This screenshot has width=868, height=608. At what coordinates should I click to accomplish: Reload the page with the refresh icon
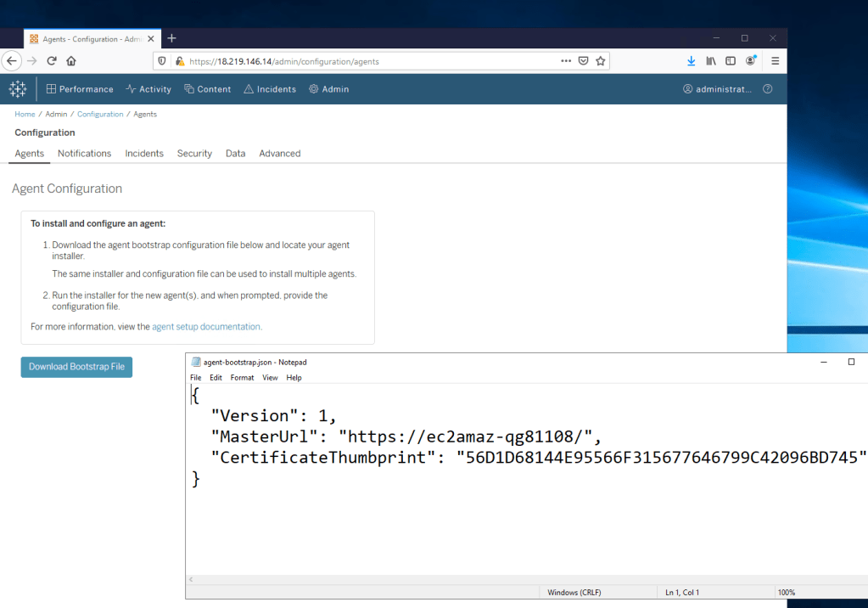(x=52, y=61)
